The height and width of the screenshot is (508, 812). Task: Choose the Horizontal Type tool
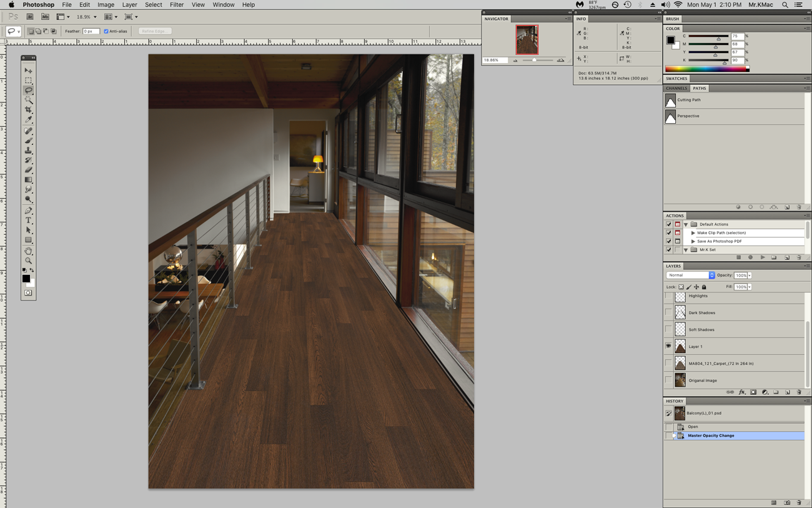[x=28, y=221]
